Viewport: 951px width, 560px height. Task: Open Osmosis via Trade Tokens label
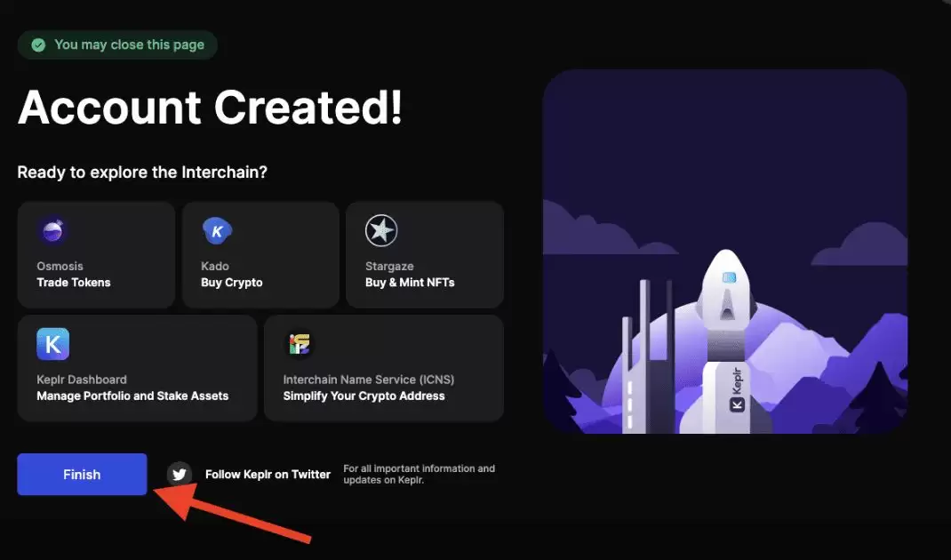(x=74, y=283)
